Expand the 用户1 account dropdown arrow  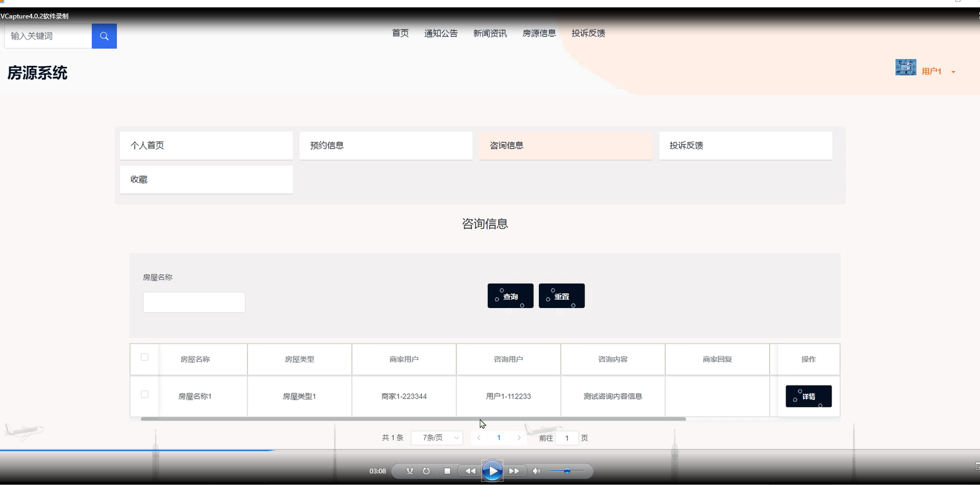point(953,72)
